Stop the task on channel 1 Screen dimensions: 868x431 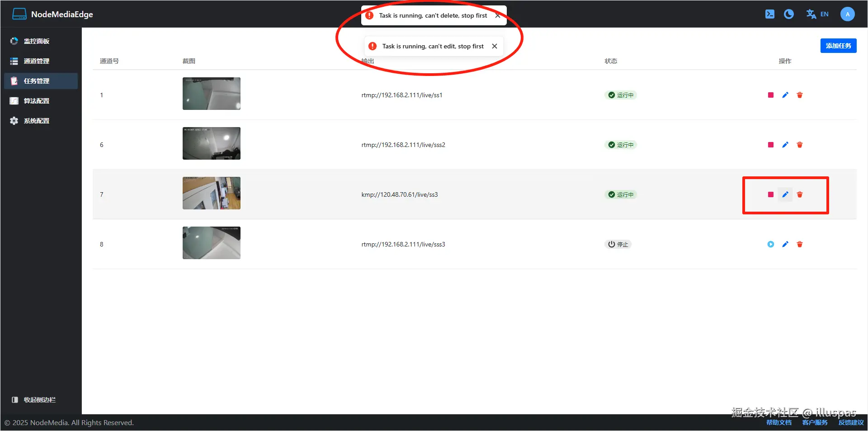tap(771, 95)
